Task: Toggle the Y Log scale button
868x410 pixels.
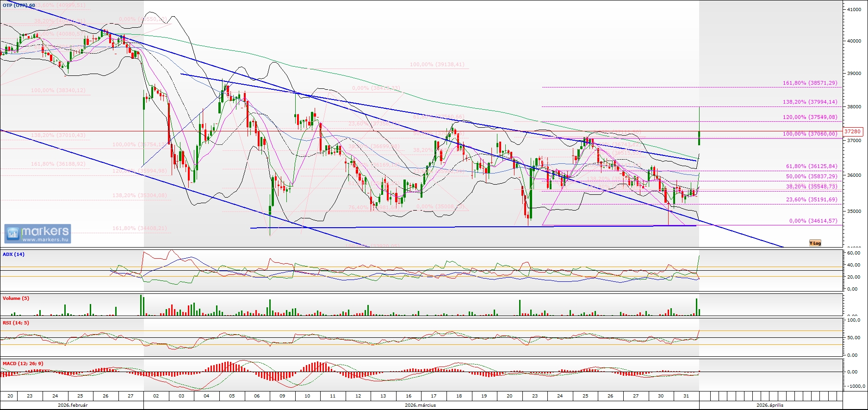Action: pos(815,243)
